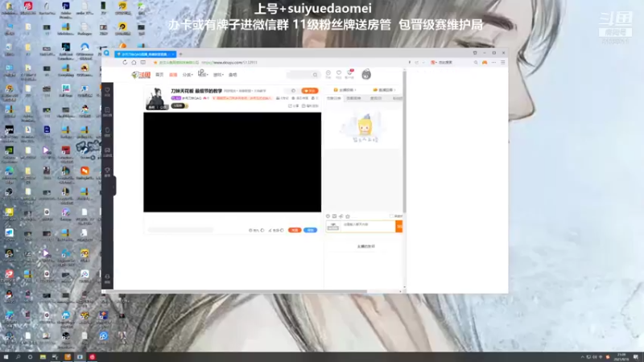
Task: Click the second icon above chat input
Action: coord(334,216)
